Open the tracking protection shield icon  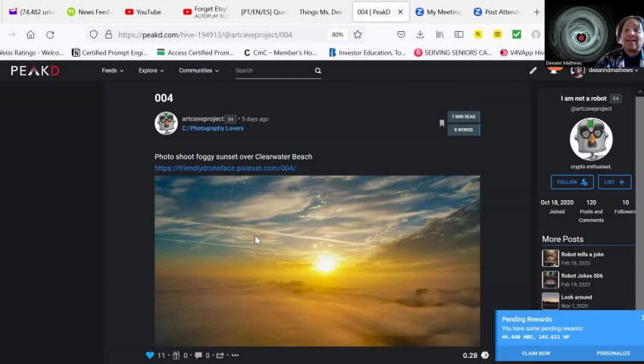(94, 35)
